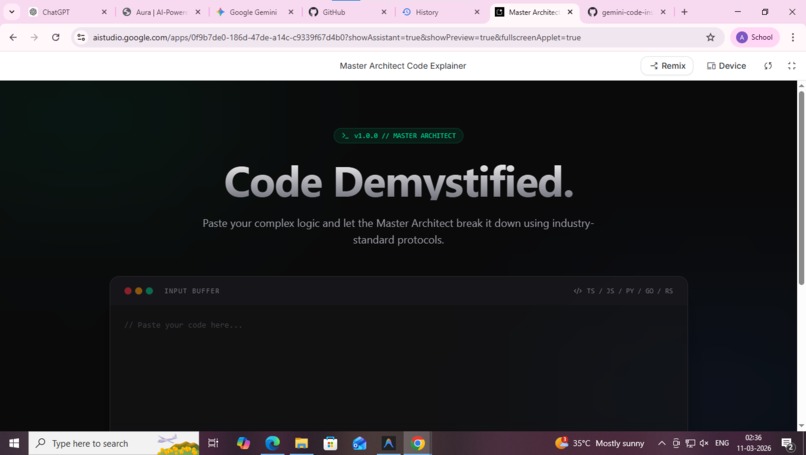The height and width of the screenshot is (455, 806).
Task: Open a new browser tab
Action: (684, 12)
